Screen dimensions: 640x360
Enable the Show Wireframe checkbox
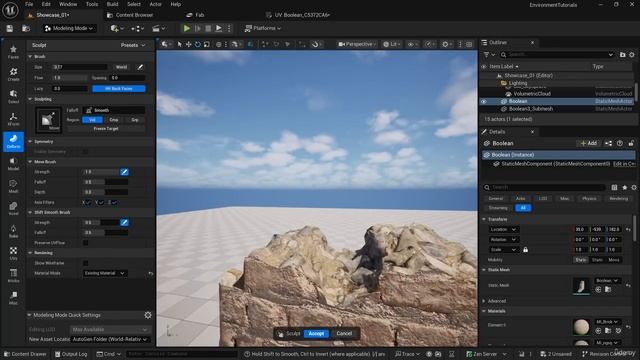tap(85, 263)
